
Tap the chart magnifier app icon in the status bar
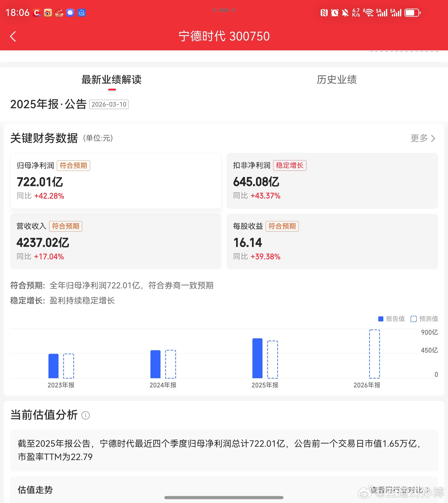click(81, 13)
